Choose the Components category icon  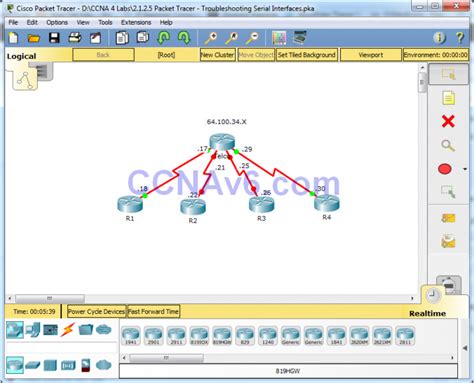(50, 330)
